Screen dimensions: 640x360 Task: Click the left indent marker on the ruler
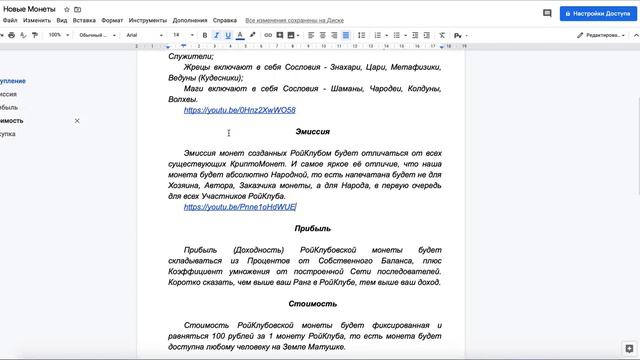pos(168,47)
